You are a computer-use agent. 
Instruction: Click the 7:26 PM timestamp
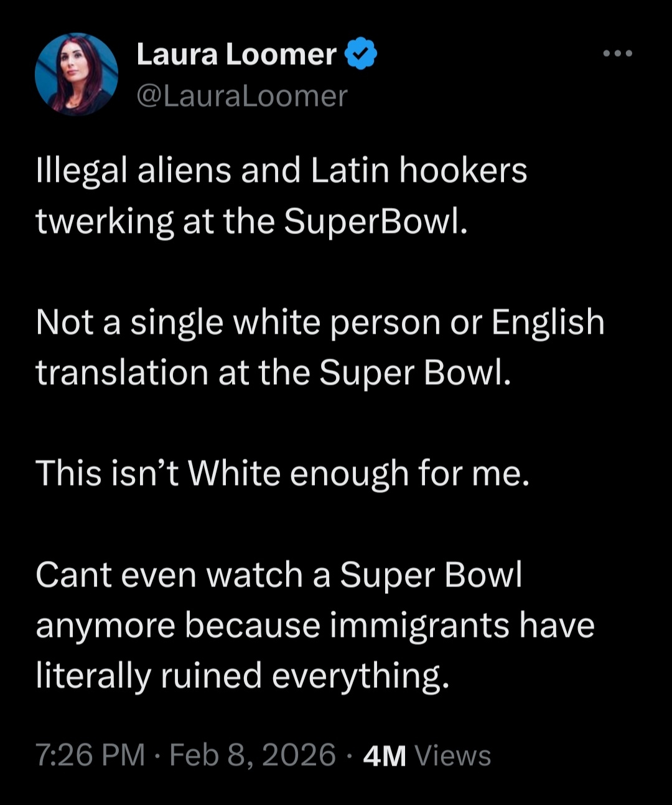click(90, 755)
